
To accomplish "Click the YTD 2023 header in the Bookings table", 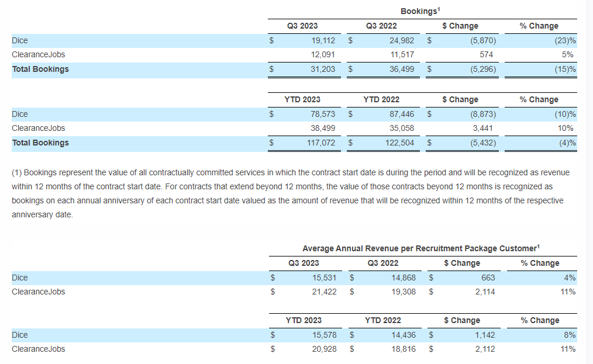I will [302, 99].
